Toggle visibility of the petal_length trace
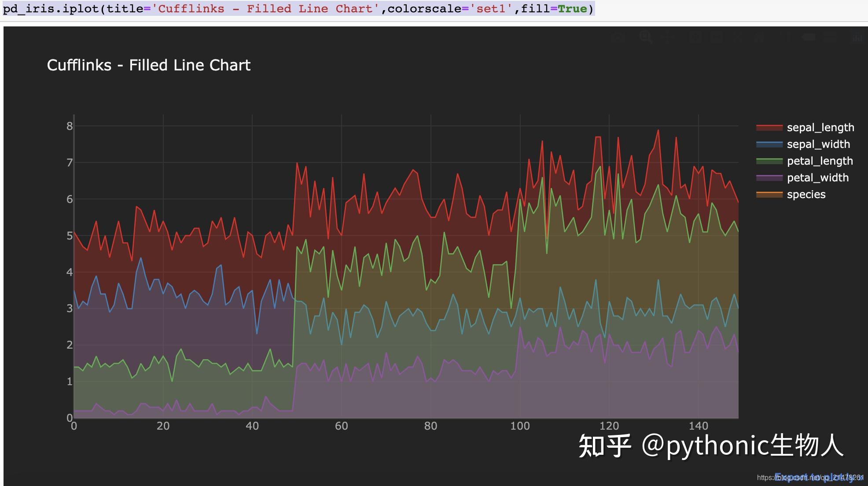This screenshot has width=868, height=486. click(820, 161)
